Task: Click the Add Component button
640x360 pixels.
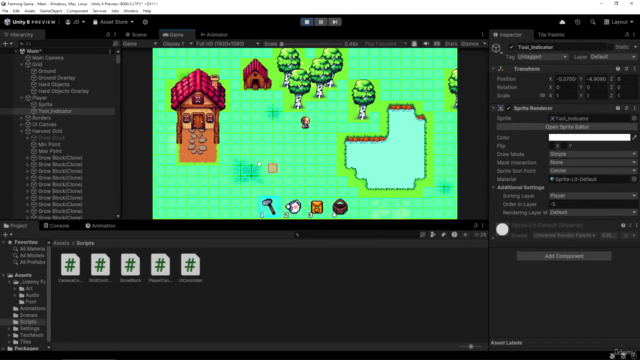Action: click(564, 256)
